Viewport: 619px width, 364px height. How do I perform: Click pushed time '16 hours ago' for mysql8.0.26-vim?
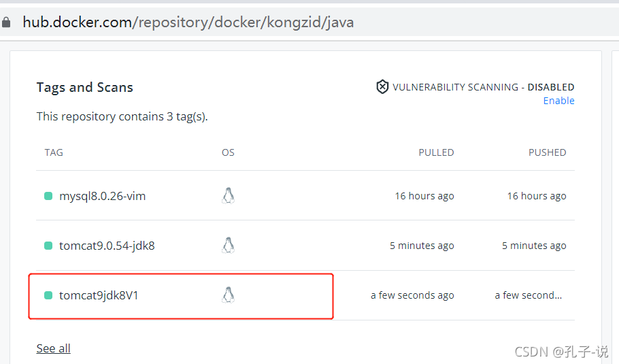tap(537, 196)
